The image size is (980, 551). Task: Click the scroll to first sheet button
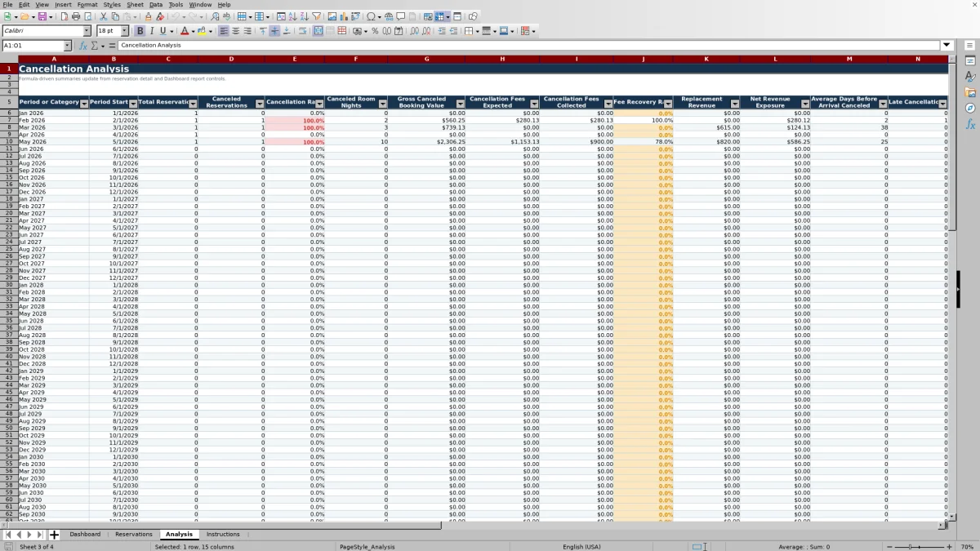pyautogui.click(x=8, y=535)
